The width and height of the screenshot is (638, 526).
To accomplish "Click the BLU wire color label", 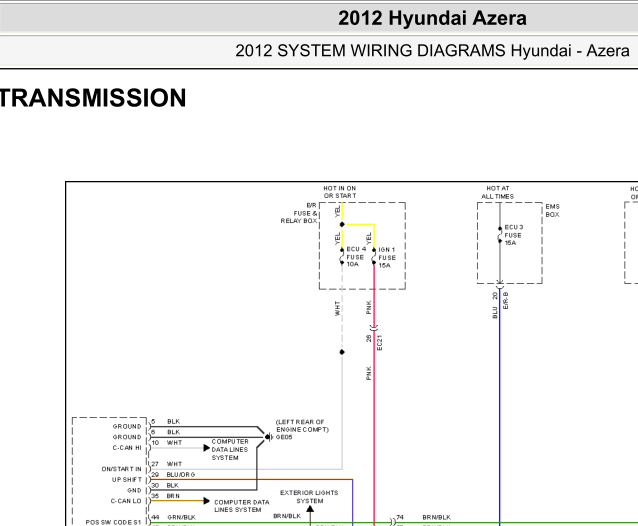I will tap(495, 312).
